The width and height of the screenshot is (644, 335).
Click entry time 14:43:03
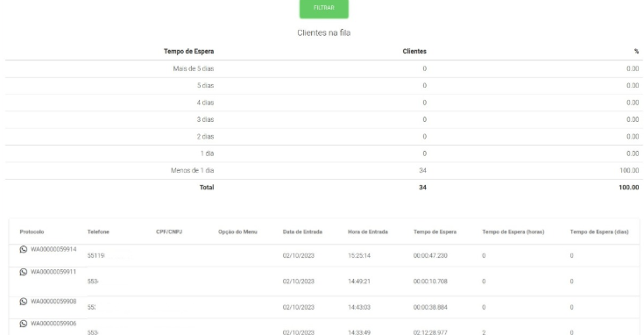[359, 308]
